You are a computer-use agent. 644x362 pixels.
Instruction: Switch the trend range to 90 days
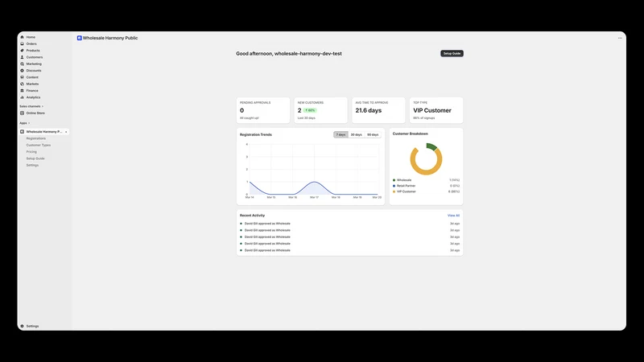click(373, 134)
